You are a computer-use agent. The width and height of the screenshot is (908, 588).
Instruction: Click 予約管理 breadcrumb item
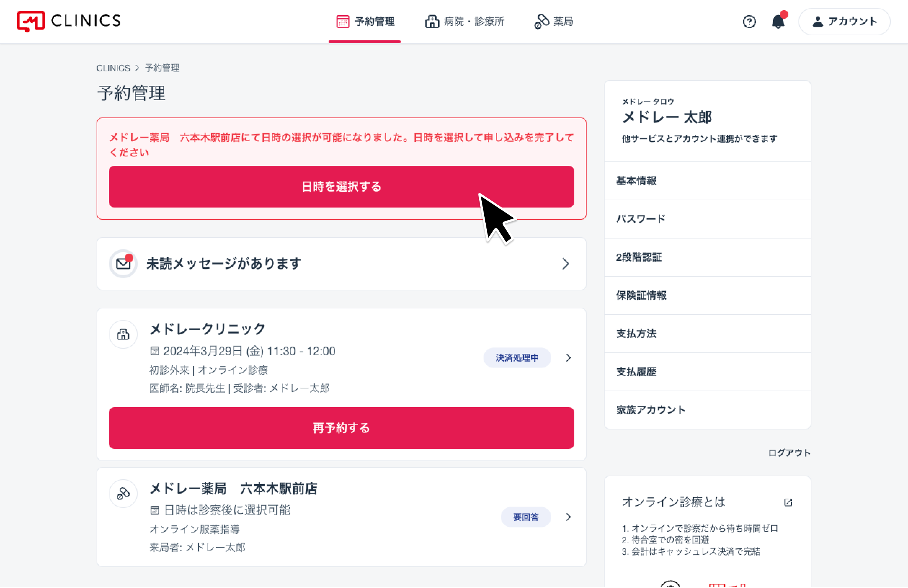[x=162, y=68]
